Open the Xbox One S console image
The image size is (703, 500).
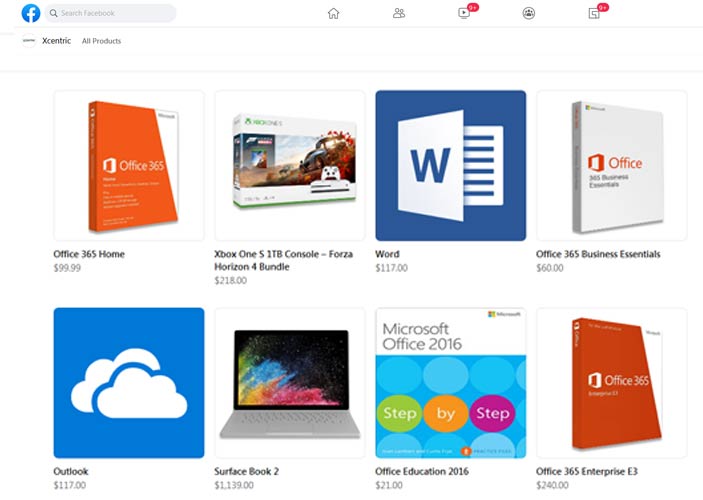(x=290, y=165)
